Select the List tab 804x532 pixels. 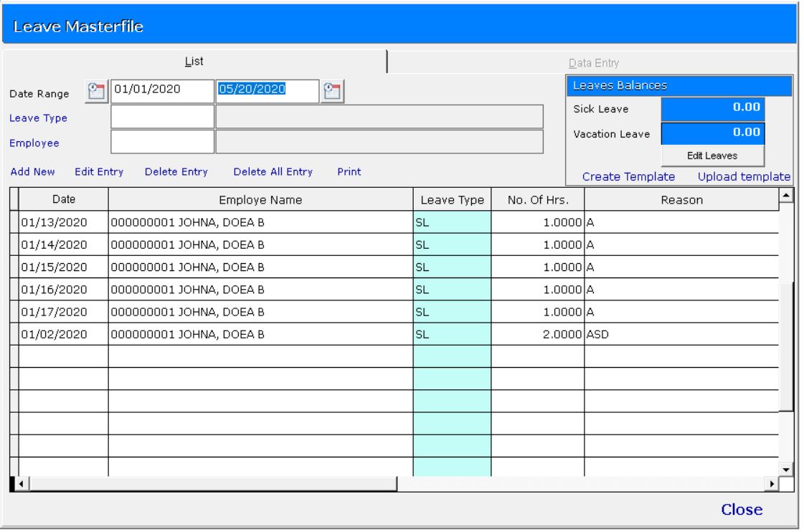click(x=194, y=62)
